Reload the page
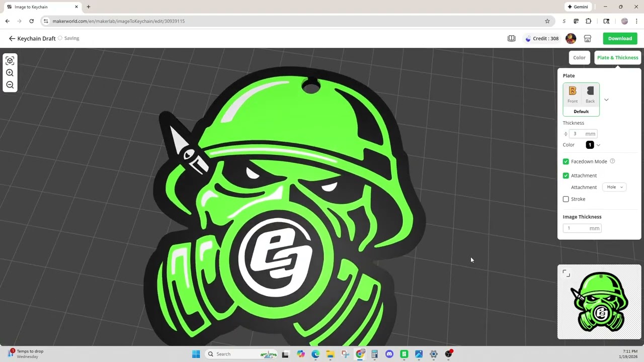The height and width of the screenshot is (362, 644). [31, 21]
